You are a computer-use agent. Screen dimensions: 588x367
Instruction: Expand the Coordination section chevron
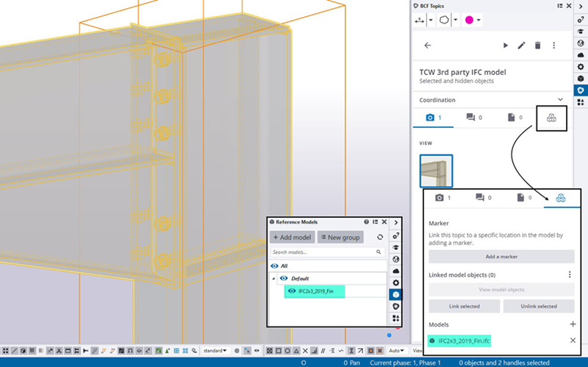[560, 100]
